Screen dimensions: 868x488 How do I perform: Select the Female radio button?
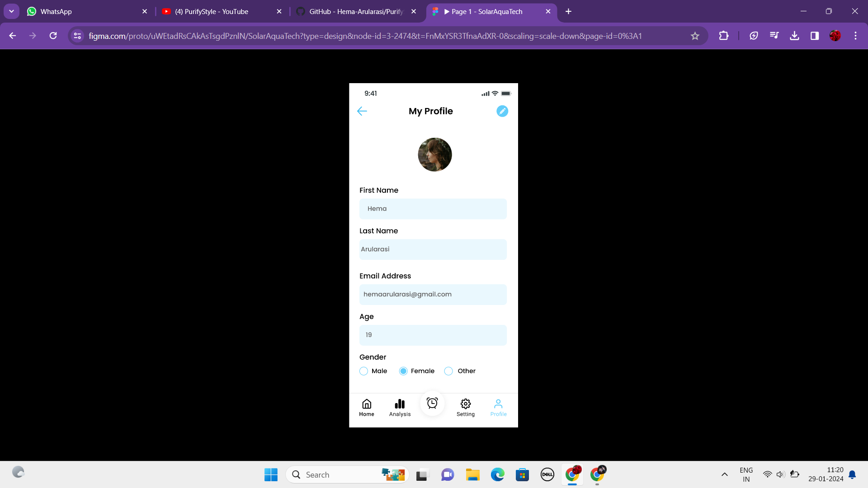point(403,371)
